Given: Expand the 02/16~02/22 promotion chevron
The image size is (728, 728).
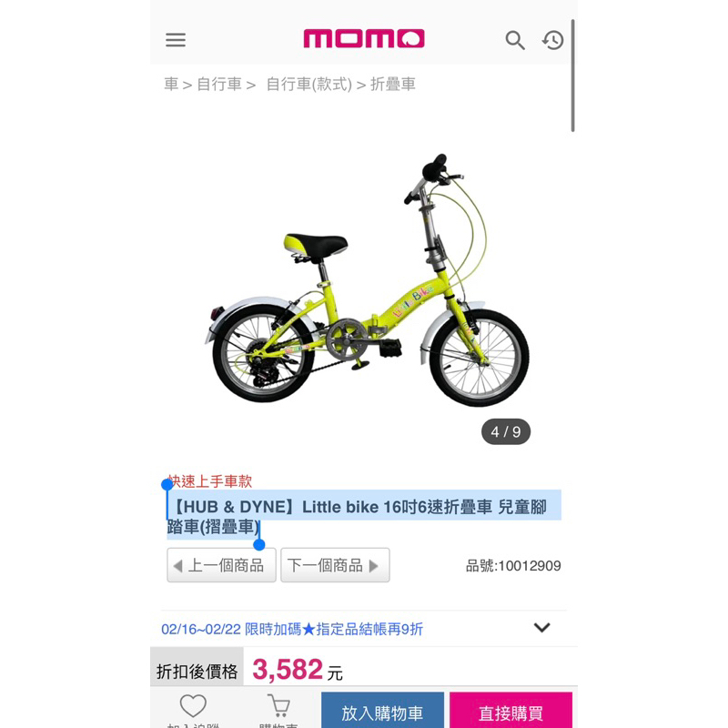Looking at the screenshot, I should pyautogui.click(x=541, y=628).
